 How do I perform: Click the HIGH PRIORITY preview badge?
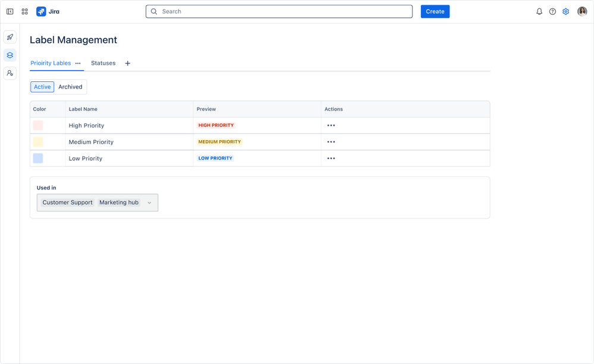point(216,125)
